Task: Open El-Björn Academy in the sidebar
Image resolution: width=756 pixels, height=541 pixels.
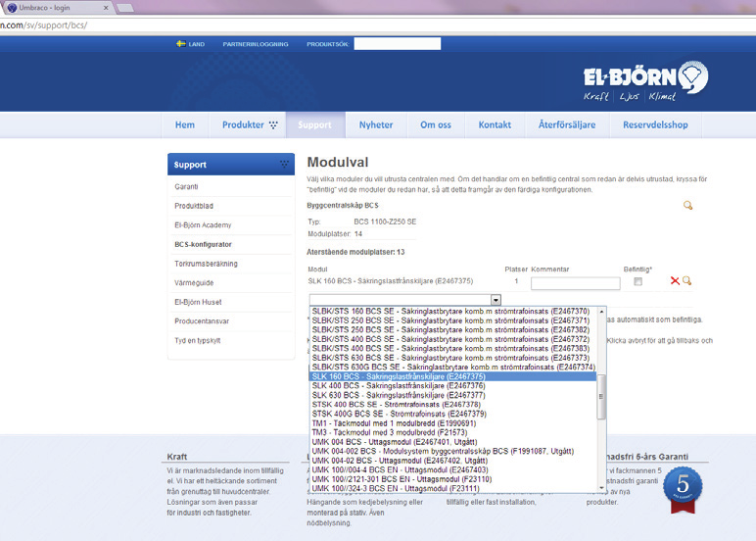Action: [203, 225]
